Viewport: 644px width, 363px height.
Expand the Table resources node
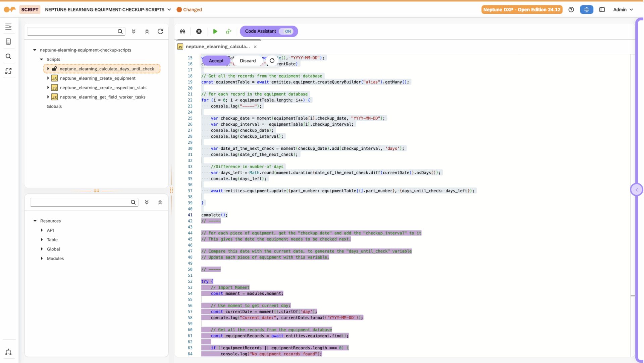click(x=42, y=240)
